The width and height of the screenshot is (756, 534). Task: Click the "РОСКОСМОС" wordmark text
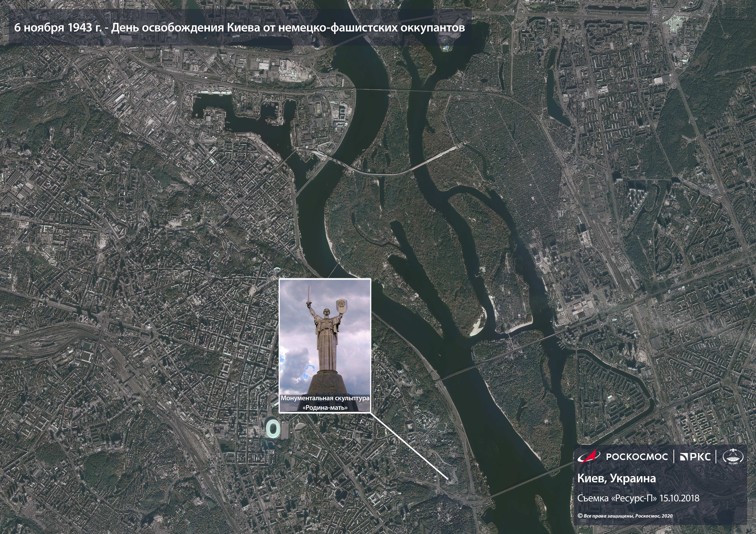tap(637, 457)
